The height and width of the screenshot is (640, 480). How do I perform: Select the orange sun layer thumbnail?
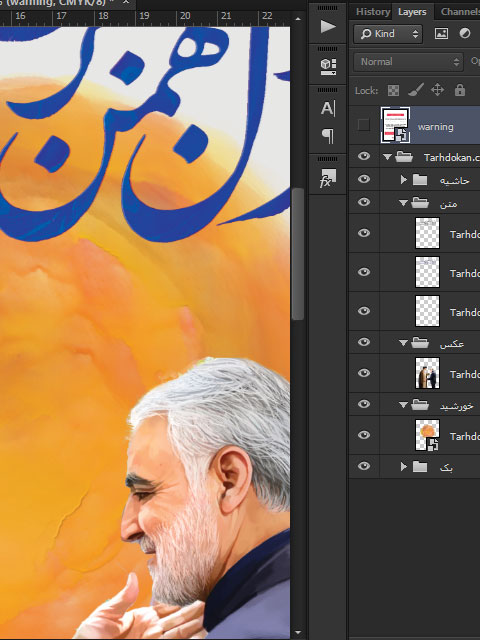coord(427,435)
